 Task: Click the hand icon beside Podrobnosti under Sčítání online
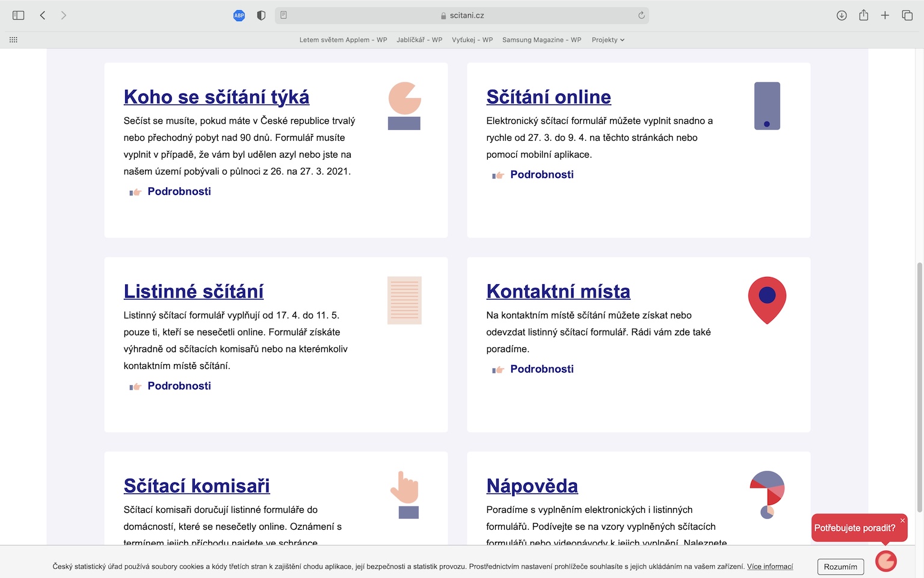pyautogui.click(x=498, y=175)
